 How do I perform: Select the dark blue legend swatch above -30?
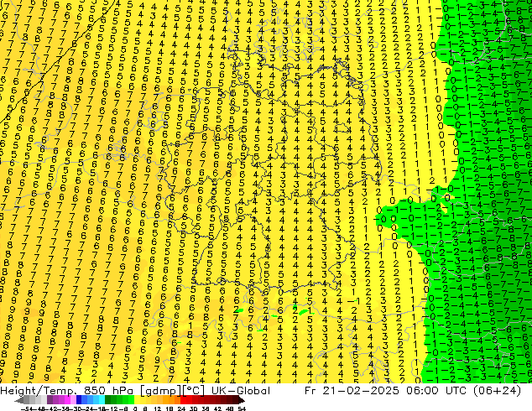79,400
